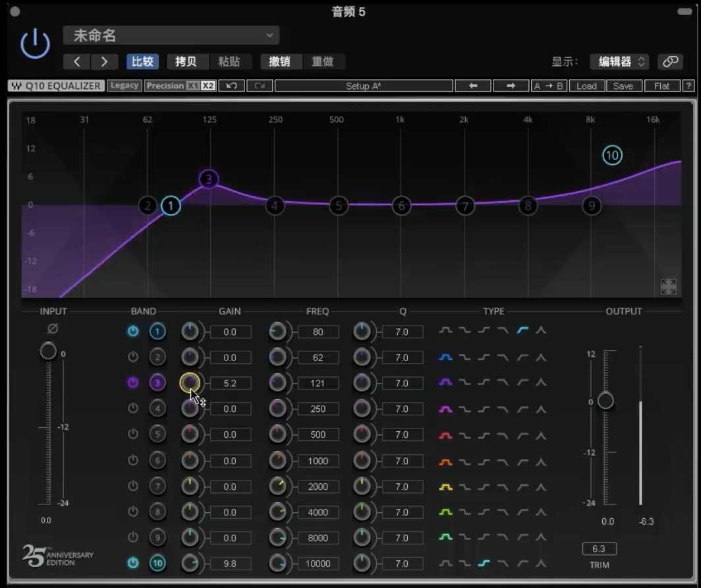Open the Setup A* preset menu

[364, 86]
